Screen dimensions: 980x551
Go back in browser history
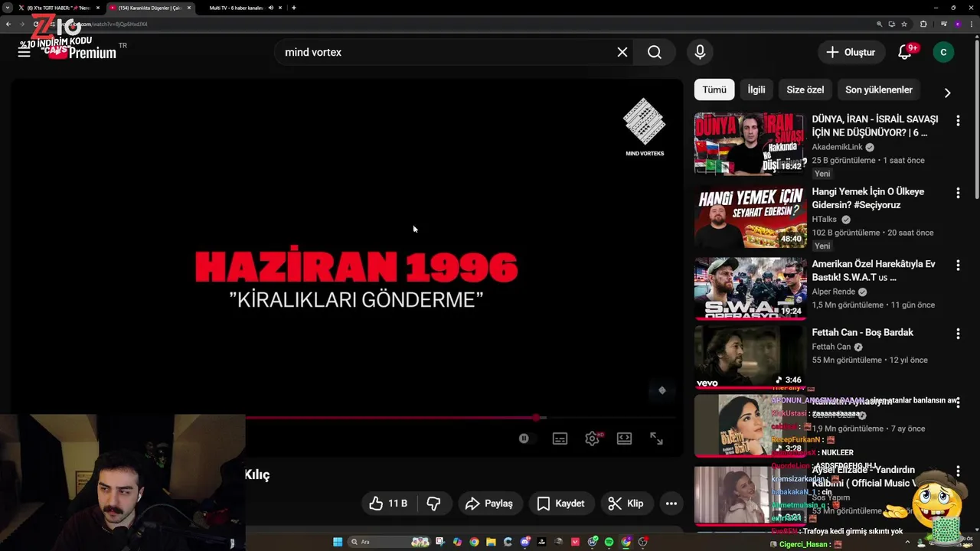(x=8, y=24)
